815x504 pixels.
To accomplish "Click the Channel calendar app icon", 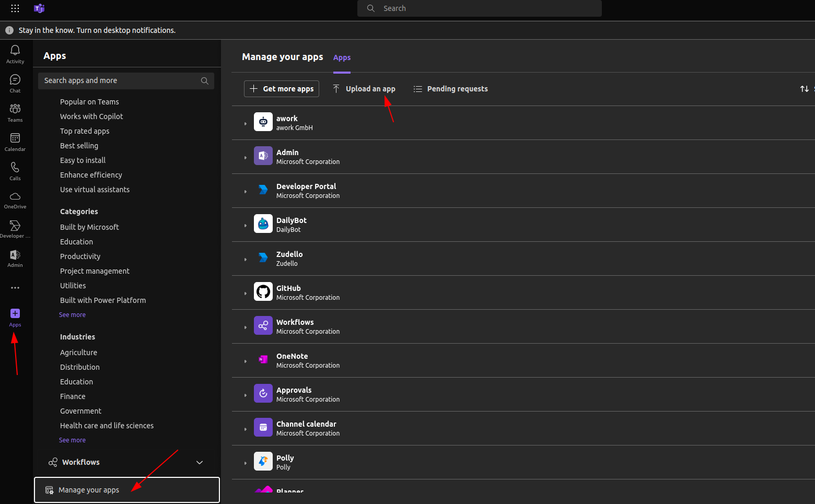I will [263, 427].
